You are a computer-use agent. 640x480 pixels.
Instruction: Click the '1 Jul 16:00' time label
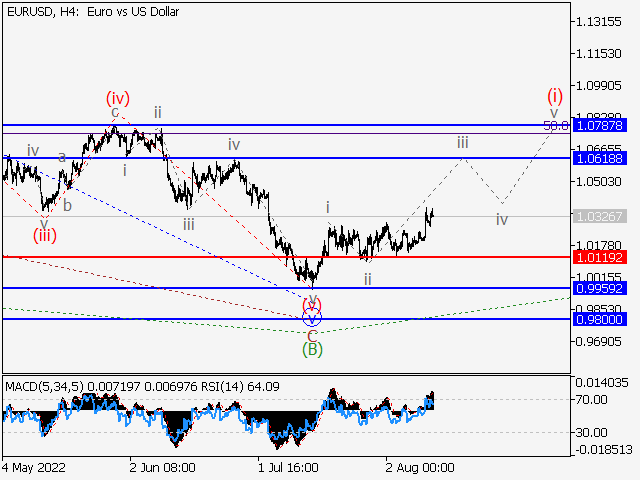tap(288, 467)
